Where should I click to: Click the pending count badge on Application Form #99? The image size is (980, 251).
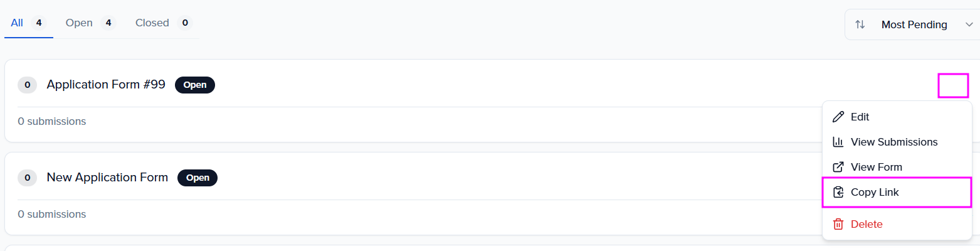(27, 85)
